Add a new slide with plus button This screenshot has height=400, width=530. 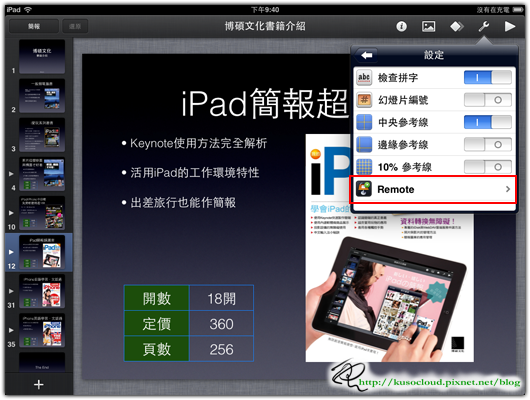(39, 384)
